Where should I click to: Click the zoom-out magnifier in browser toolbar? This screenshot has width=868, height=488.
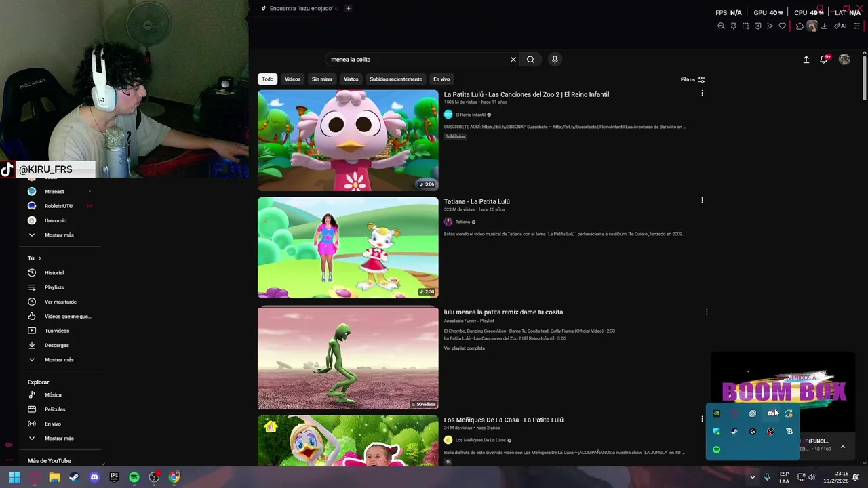tap(721, 26)
